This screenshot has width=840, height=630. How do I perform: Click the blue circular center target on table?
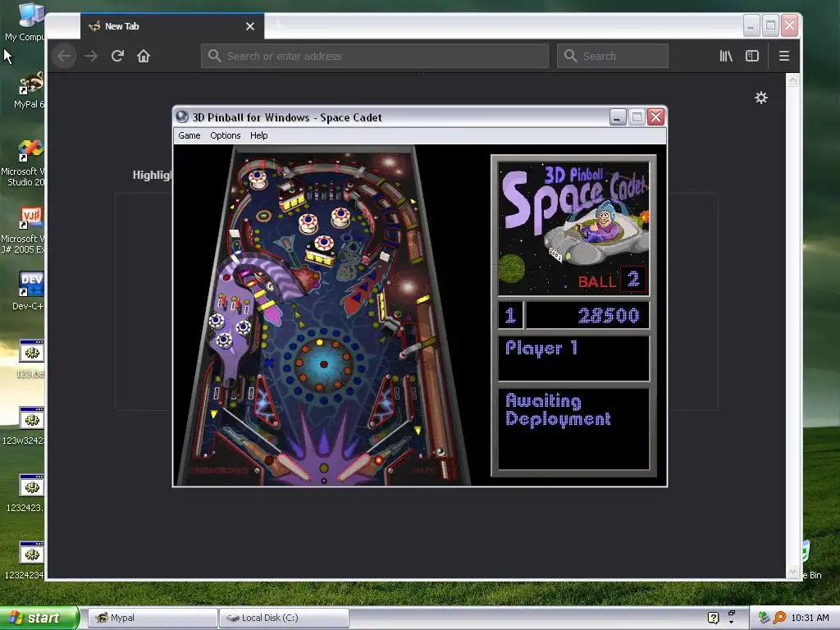[323, 364]
